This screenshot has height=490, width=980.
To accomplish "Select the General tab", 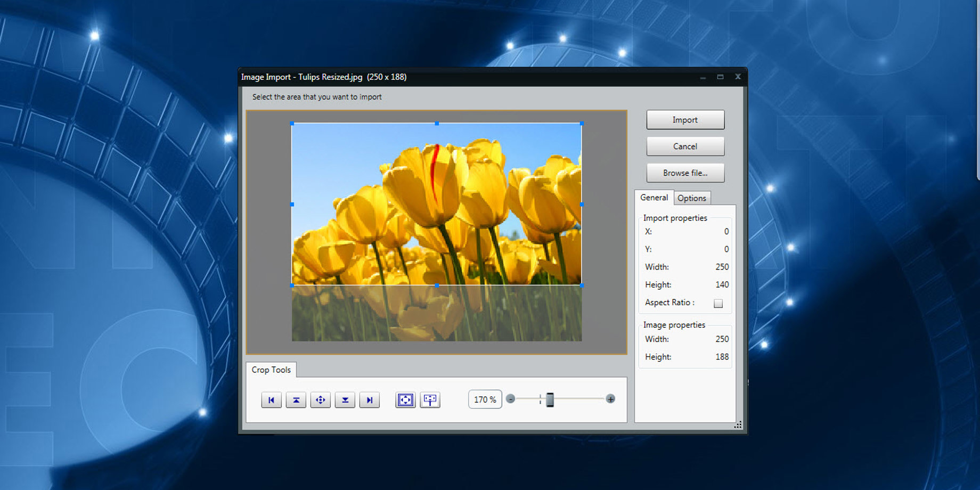I will point(654,198).
